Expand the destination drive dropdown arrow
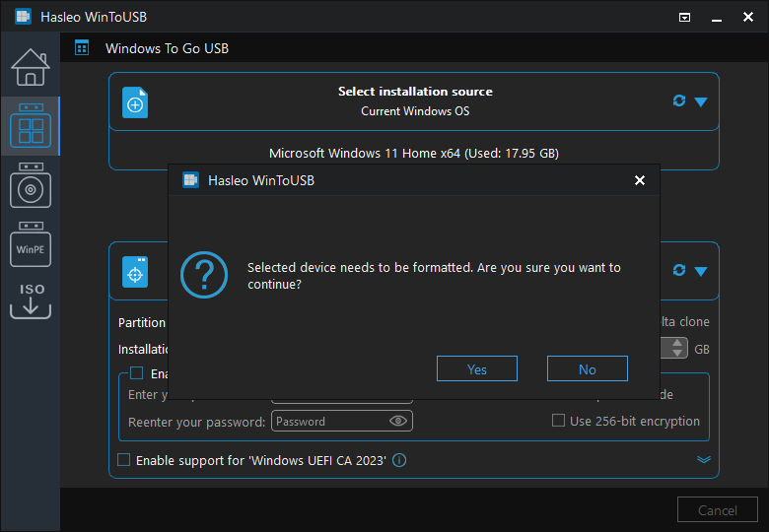Screen dimensions: 769x532 click(701, 271)
